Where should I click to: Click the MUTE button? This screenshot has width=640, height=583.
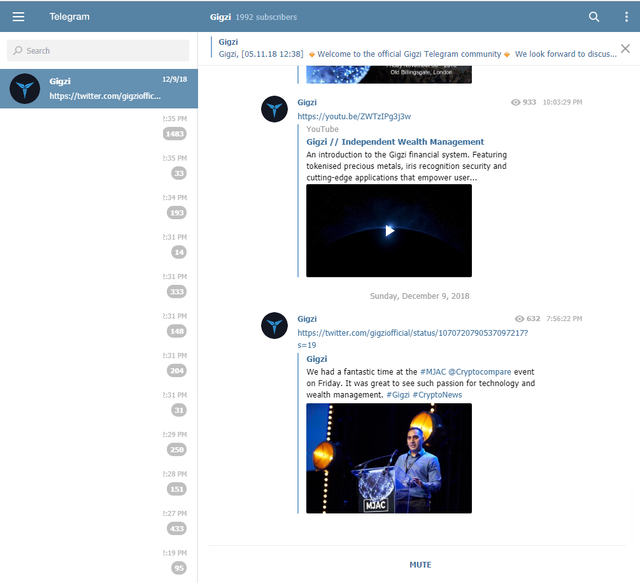(420, 565)
